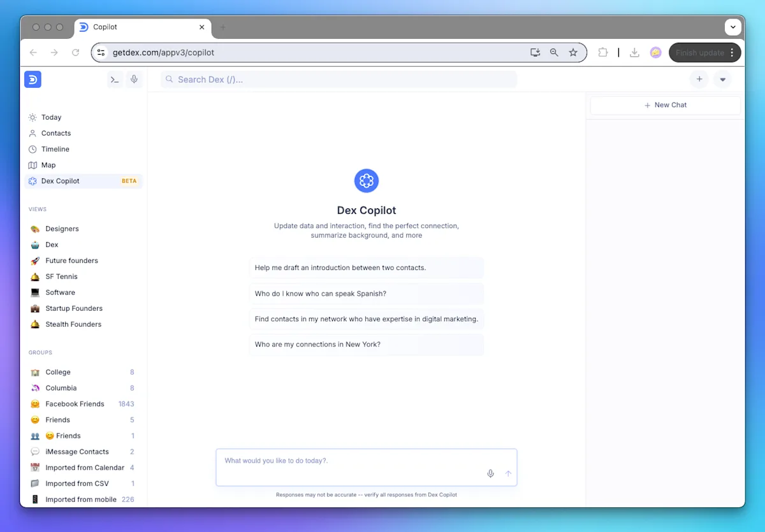Screen dimensions: 765x532
Task: Open the Imported from Calendar group
Action: (x=84, y=468)
